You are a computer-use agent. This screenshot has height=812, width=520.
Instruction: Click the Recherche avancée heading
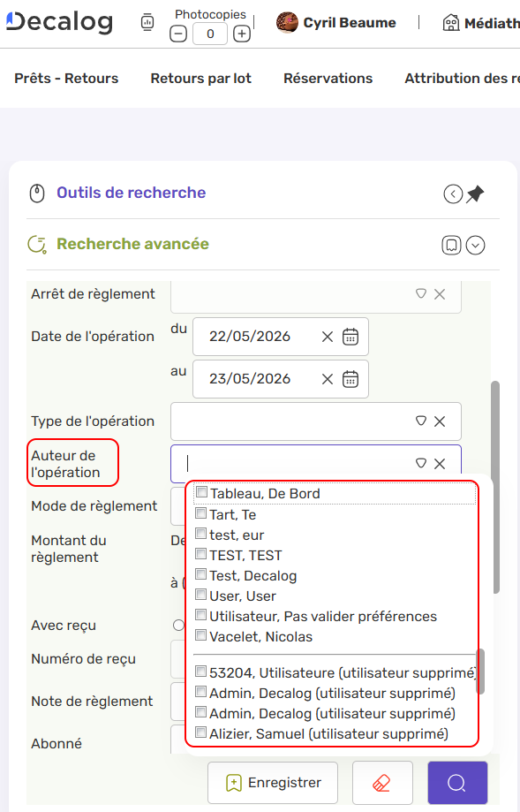click(132, 244)
